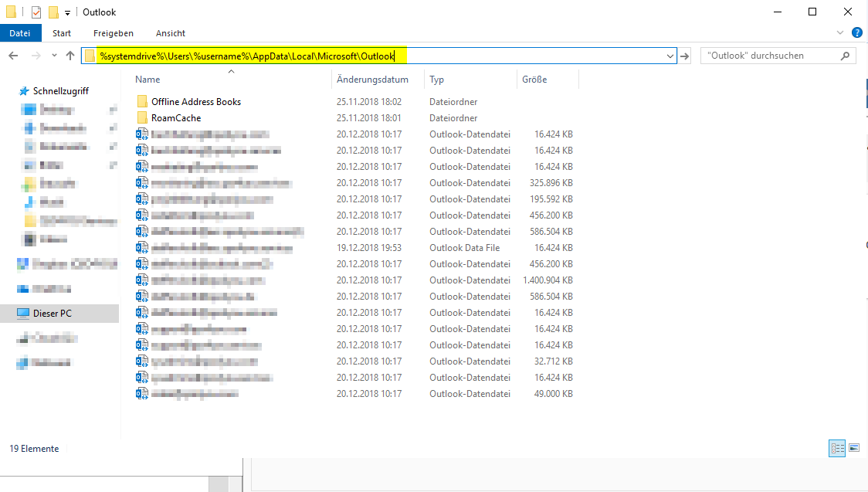Switch to the Ansicht tab

click(x=170, y=33)
